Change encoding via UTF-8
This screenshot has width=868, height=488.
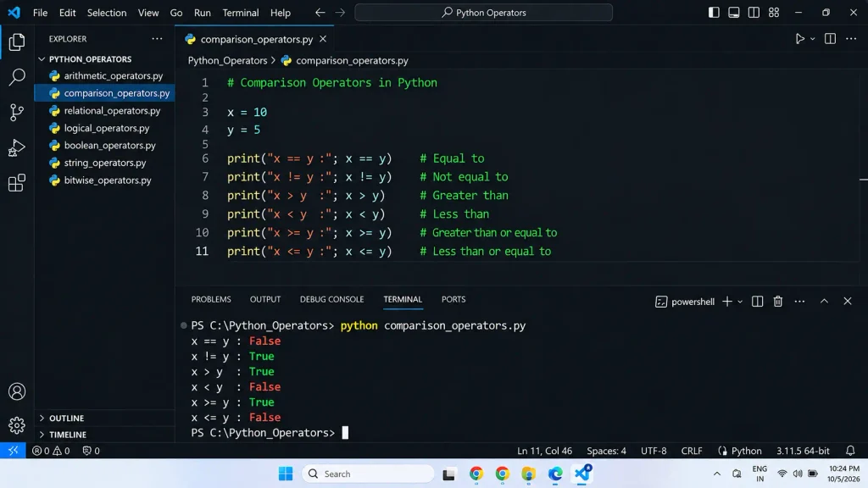(x=654, y=451)
